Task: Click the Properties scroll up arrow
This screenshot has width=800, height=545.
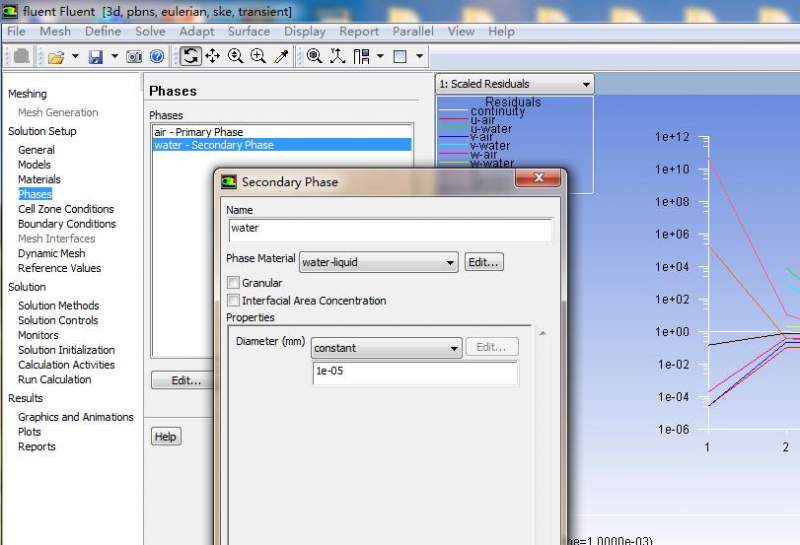Action: (542, 333)
